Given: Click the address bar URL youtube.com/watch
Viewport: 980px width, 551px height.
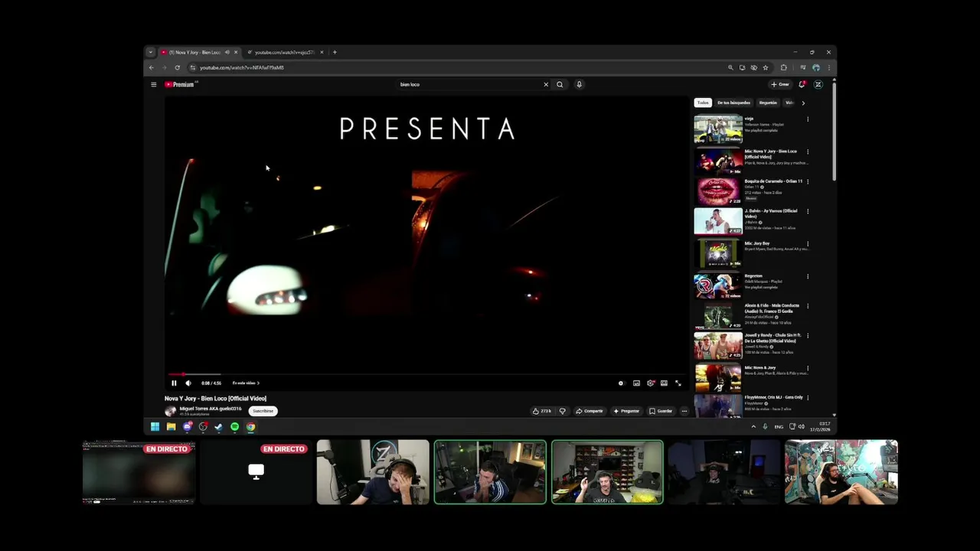Looking at the screenshot, I should (x=242, y=67).
